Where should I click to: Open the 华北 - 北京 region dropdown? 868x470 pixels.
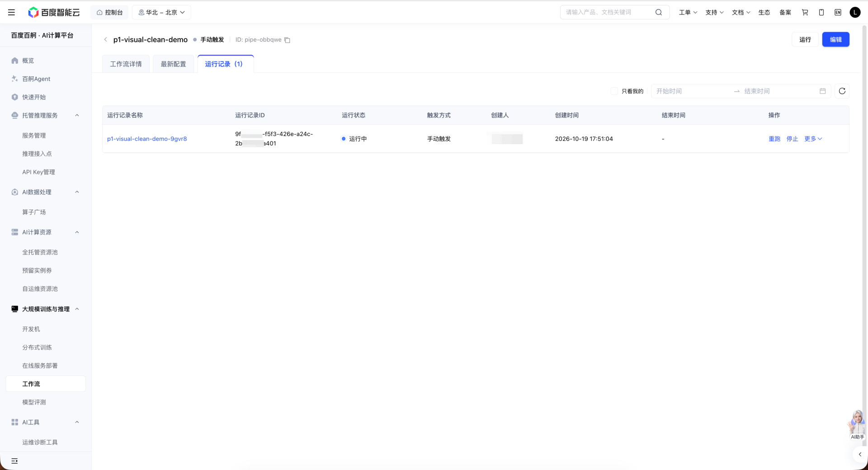tap(161, 12)
